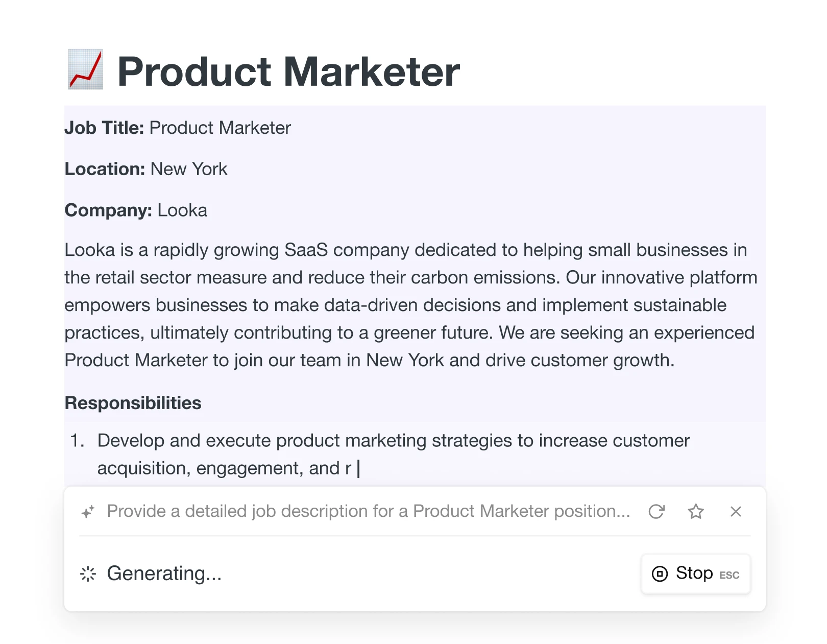Save prompt using the star icon
The image size is (827, 644).
[x=696, y=511]
